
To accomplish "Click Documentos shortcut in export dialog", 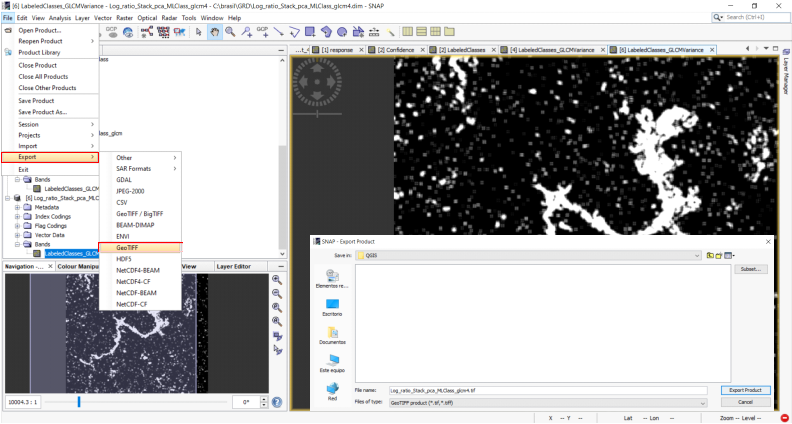I will click(x=332, y=336).
